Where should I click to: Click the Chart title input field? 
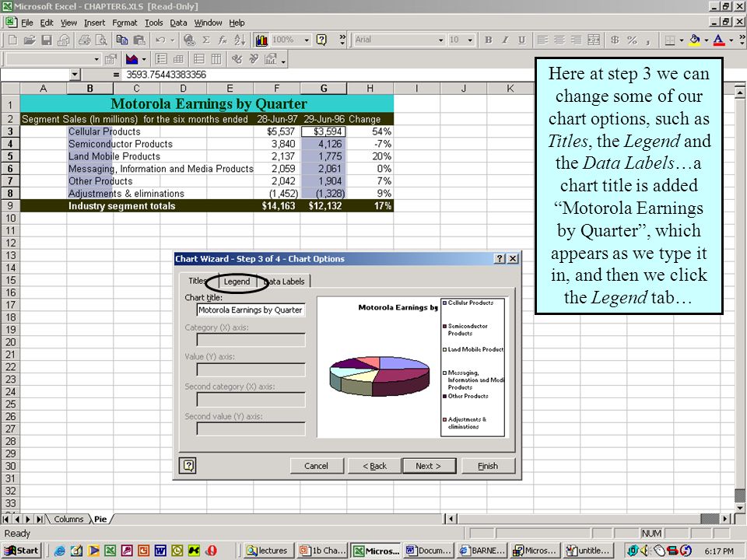pos(251,310)
